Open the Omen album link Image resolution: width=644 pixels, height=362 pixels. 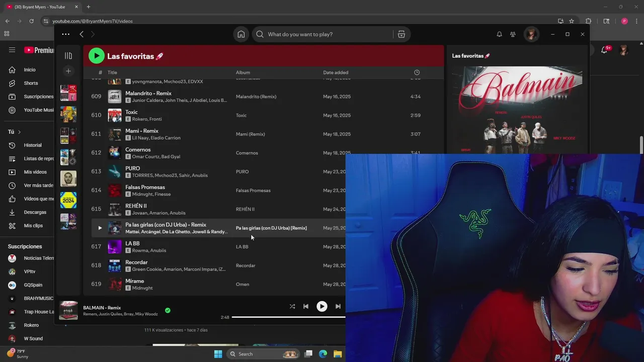tap(243, 285)
